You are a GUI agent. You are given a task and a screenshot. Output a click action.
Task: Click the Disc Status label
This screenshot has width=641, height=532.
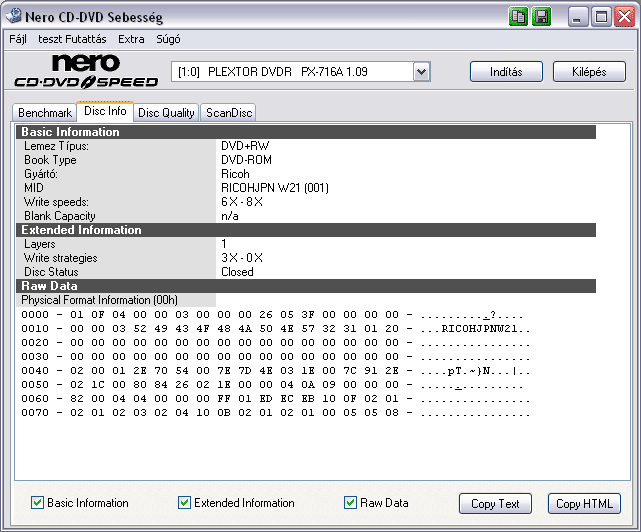click(x=51, y=272)
